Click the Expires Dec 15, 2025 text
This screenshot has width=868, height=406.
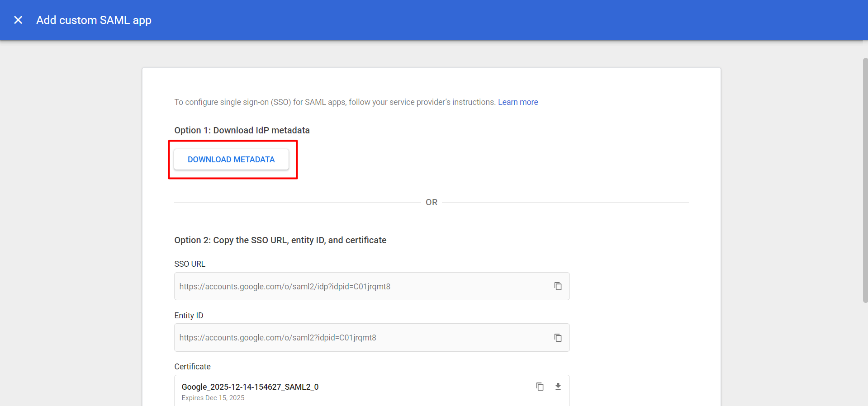pyautogui.click(x=213, y=398)
